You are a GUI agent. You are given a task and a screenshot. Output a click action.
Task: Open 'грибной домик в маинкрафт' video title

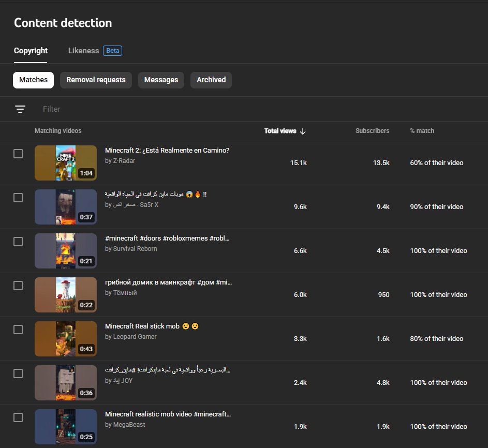(x=168, y=282)
